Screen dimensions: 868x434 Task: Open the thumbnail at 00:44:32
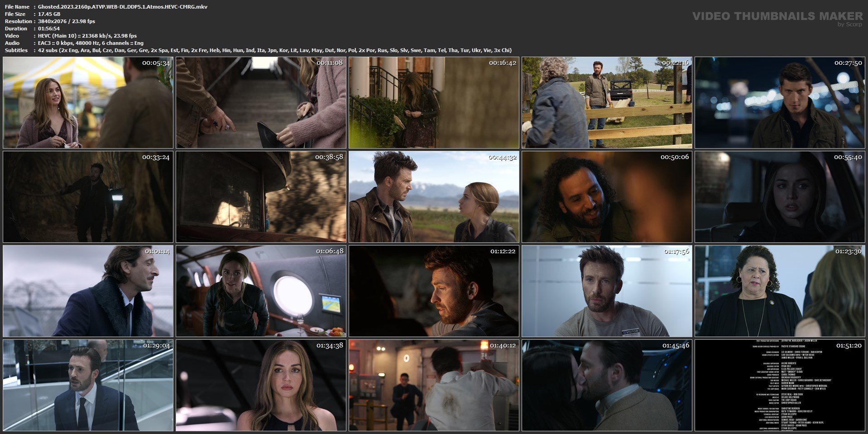pos(434,197)
